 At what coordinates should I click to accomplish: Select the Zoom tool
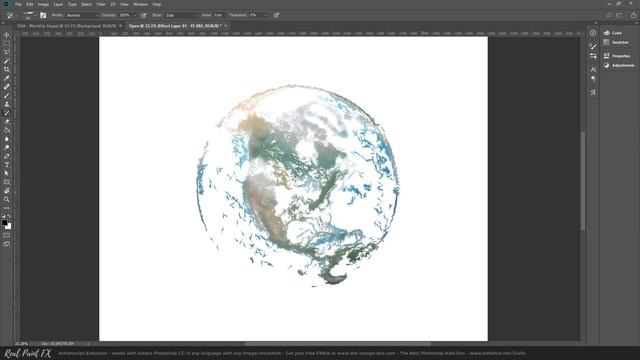tap(7, 200)
